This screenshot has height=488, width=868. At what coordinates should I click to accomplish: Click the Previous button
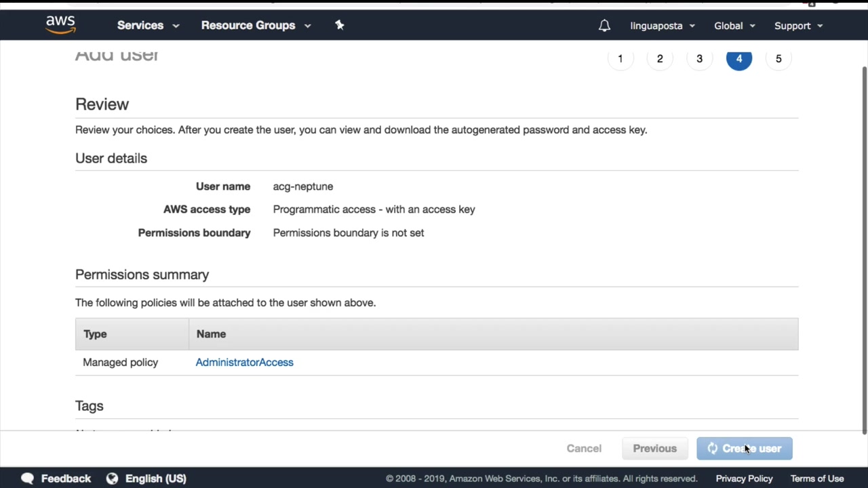(654, 449)
